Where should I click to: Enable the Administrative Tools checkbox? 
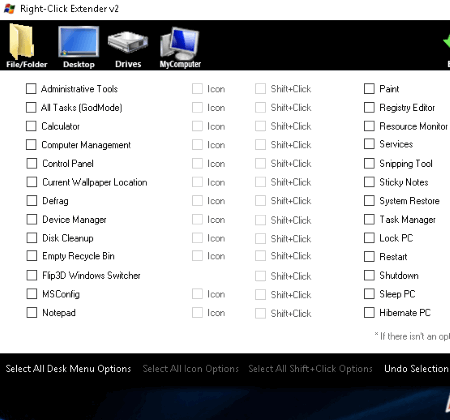click(31, 89)
